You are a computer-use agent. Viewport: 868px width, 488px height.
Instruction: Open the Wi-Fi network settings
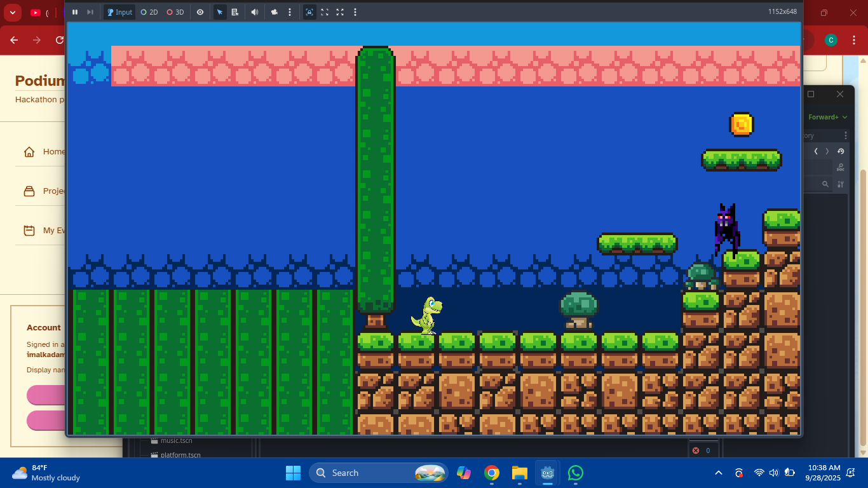(759, 473)
